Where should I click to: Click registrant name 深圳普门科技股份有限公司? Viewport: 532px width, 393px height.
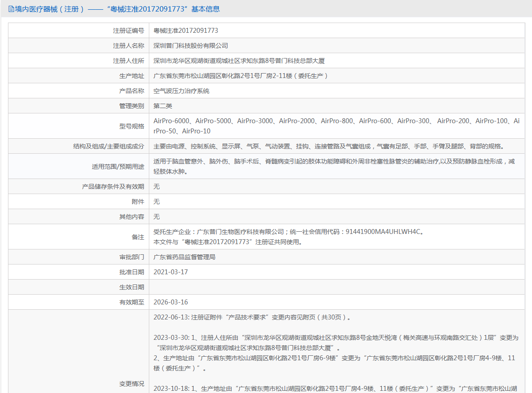coord(190,46)
